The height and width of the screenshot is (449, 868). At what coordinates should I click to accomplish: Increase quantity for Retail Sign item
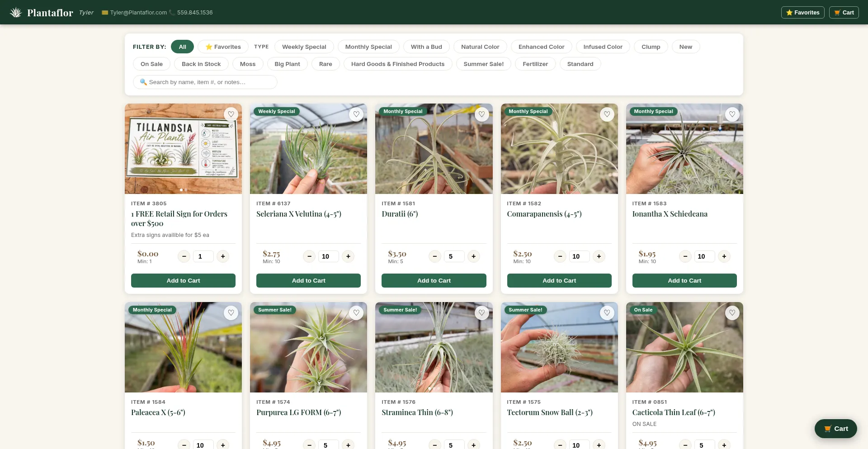pos(223,256)
